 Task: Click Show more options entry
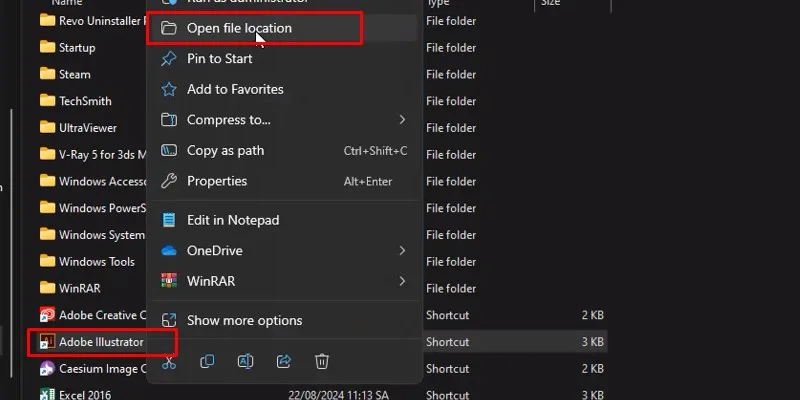pyautogui.click(x=283, y=320)
